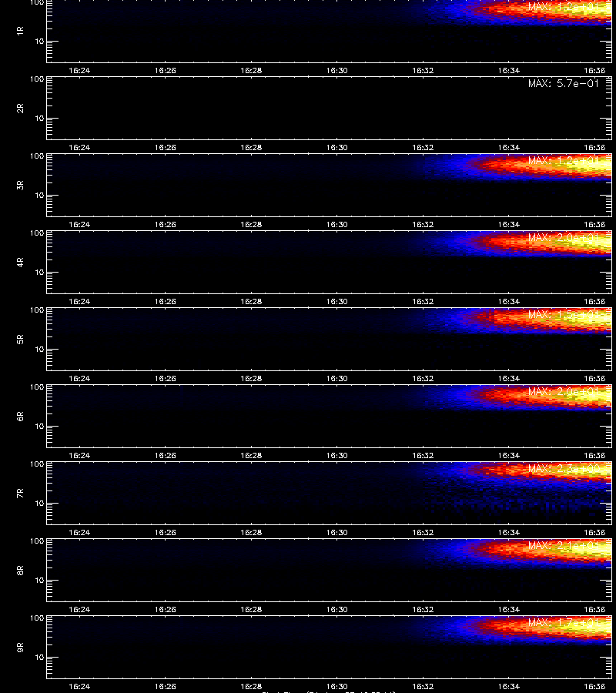Click the 1R panel axis label
The image size is (616, 693).
20,31
